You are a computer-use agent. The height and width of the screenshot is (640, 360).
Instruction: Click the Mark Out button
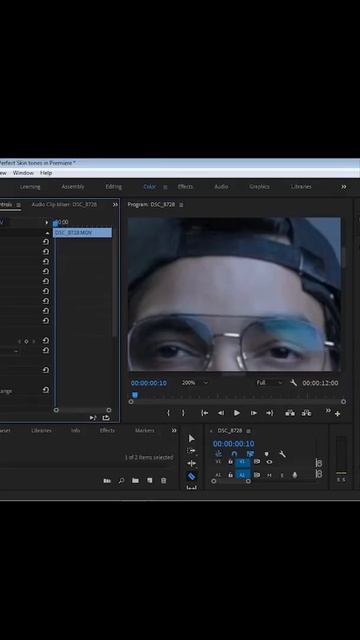183,413
